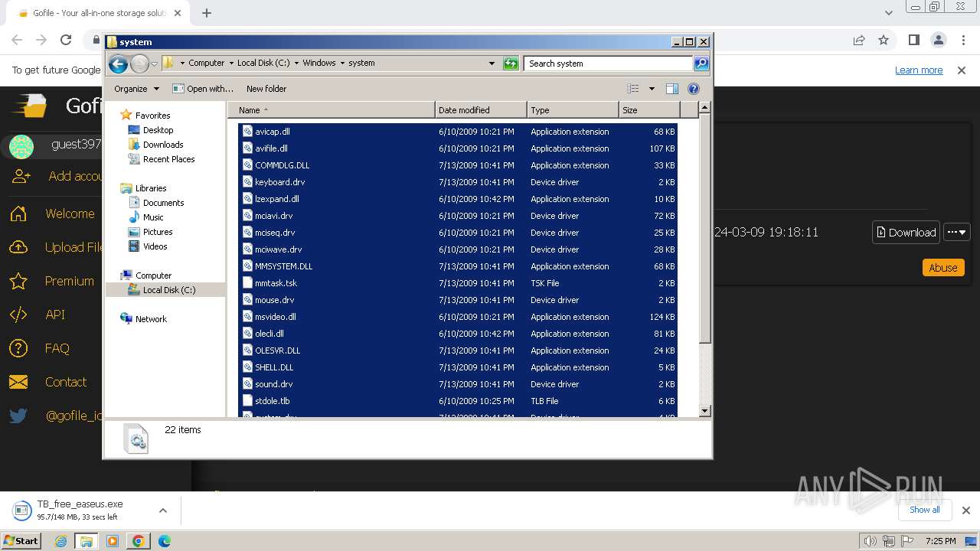Open Desktop in Favorites
Viewport: 980px width, 551px height.
(x=158, y=130)
